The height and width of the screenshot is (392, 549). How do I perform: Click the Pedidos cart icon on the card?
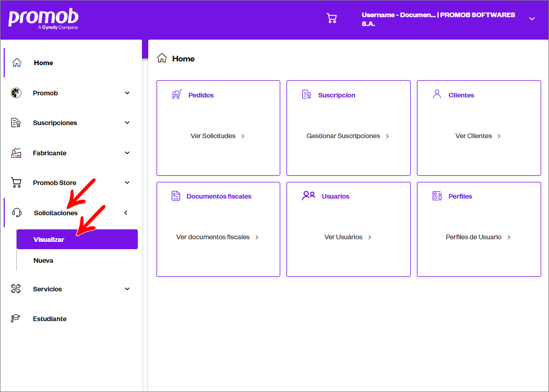[x=177, y=94]
